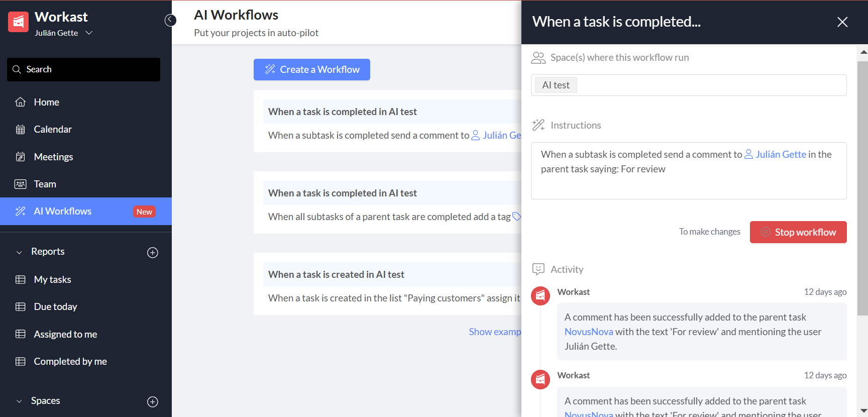Click the Workast logo icon
Image resolution: width=868 pixels, height=417 pixels.
point(18,22)
